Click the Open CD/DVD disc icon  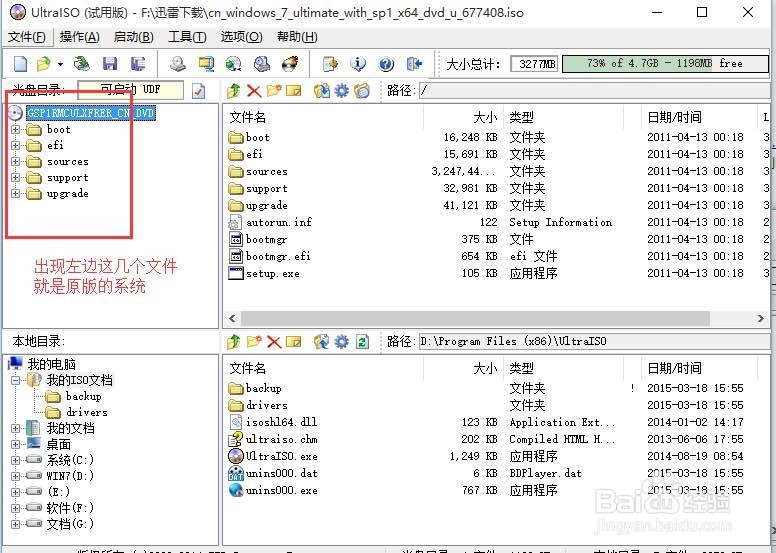coord(82,63)
